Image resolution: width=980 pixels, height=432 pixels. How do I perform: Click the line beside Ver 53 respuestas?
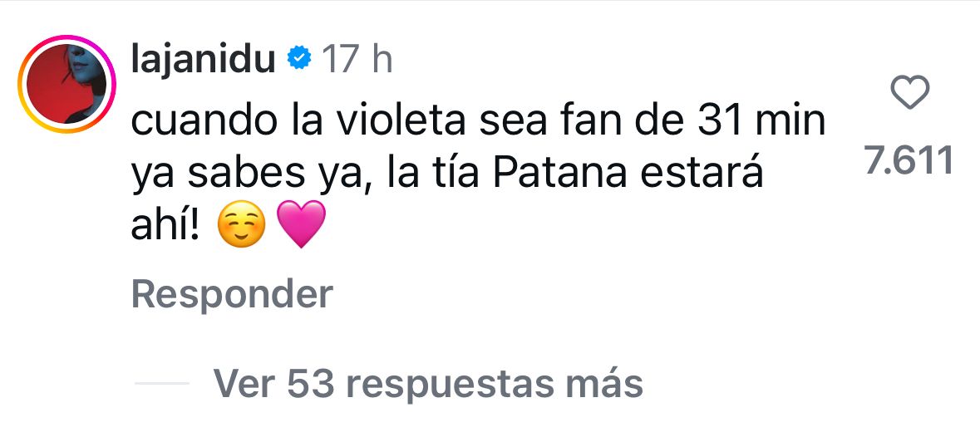163,384
